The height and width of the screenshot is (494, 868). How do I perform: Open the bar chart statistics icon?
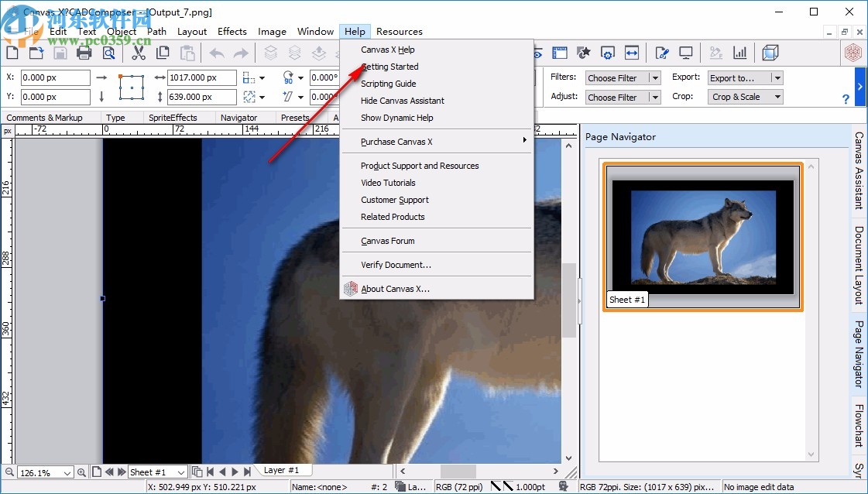coord(739,53)
